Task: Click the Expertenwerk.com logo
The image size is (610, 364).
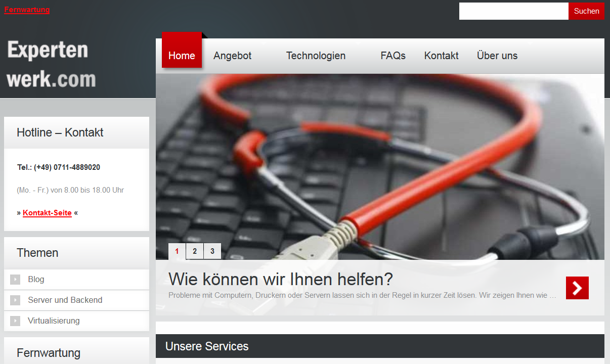Action: pyautogui.click(x=51, y=64)
